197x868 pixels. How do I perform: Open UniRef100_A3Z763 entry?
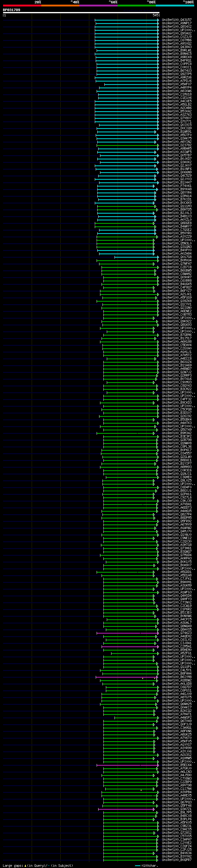(x=177, y=115)
